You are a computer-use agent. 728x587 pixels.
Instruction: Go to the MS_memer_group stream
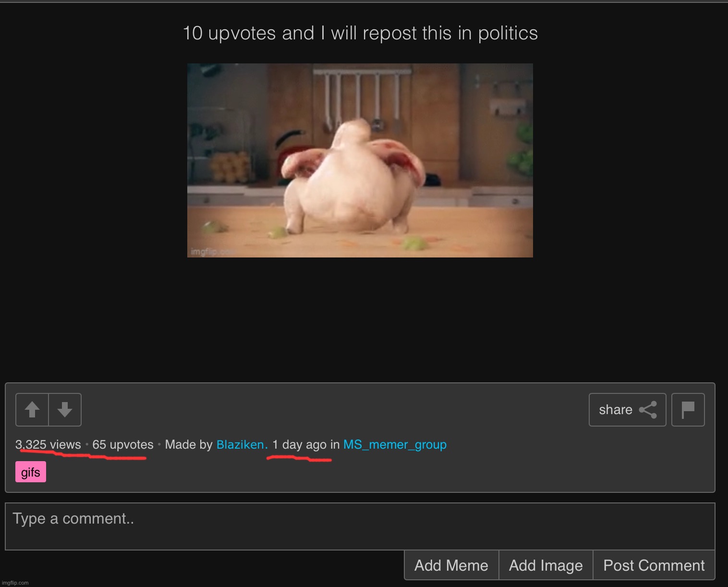tap(395, 445)
